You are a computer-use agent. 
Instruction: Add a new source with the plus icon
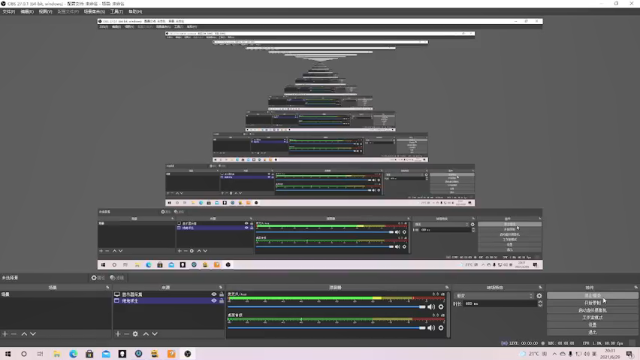(x=118, y=334)
